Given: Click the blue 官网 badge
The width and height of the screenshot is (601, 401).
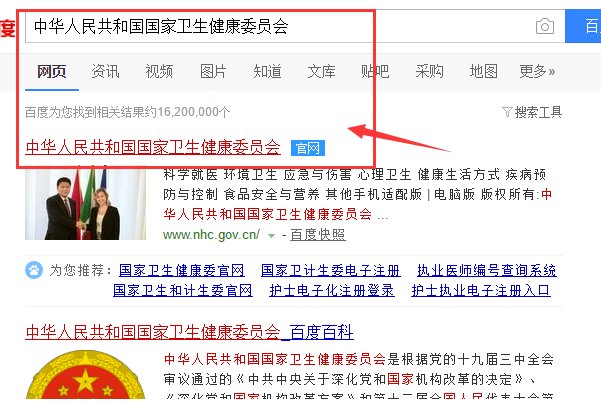Looking at the screenshot, I should pos(308,148).
